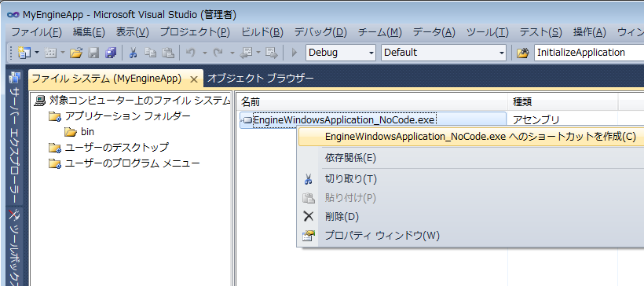Click the Start Debugging play icon
Viewport: 644px width, 286px height.
click(294, 53)
